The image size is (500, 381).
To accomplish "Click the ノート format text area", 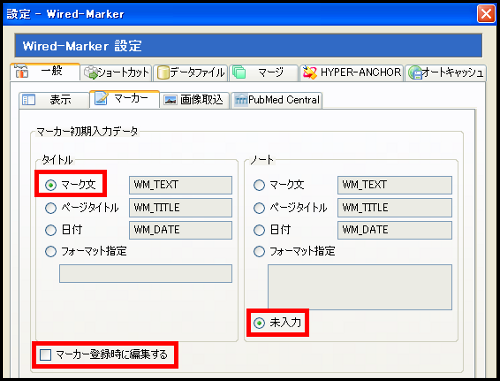I will (360, 287).
